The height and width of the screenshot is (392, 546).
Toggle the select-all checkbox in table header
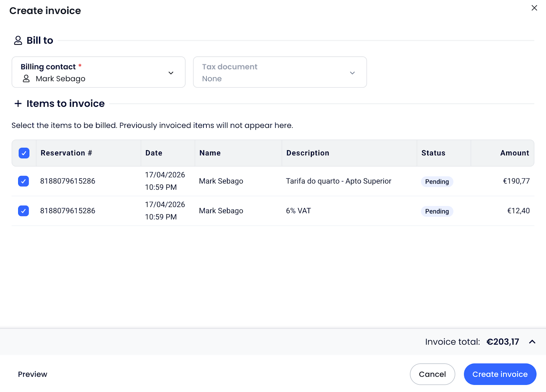[24, 153]
